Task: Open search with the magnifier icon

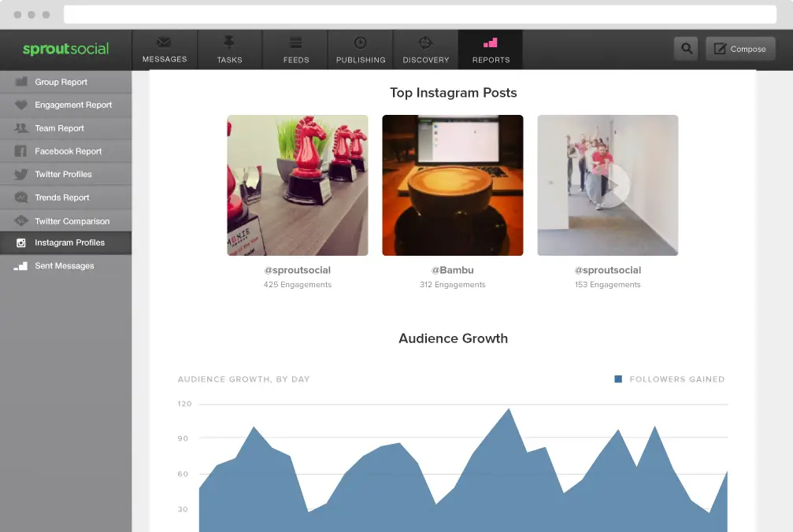Action: coord(686,49)
